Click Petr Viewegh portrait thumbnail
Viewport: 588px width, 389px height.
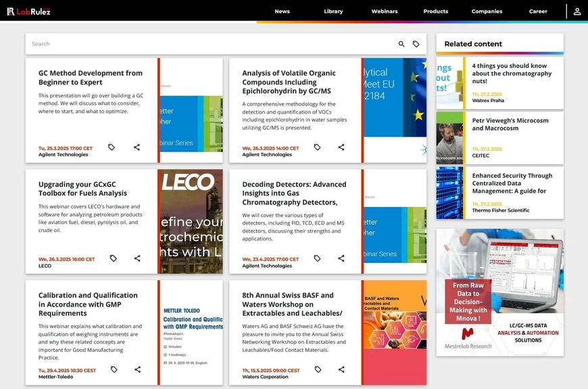449,138
